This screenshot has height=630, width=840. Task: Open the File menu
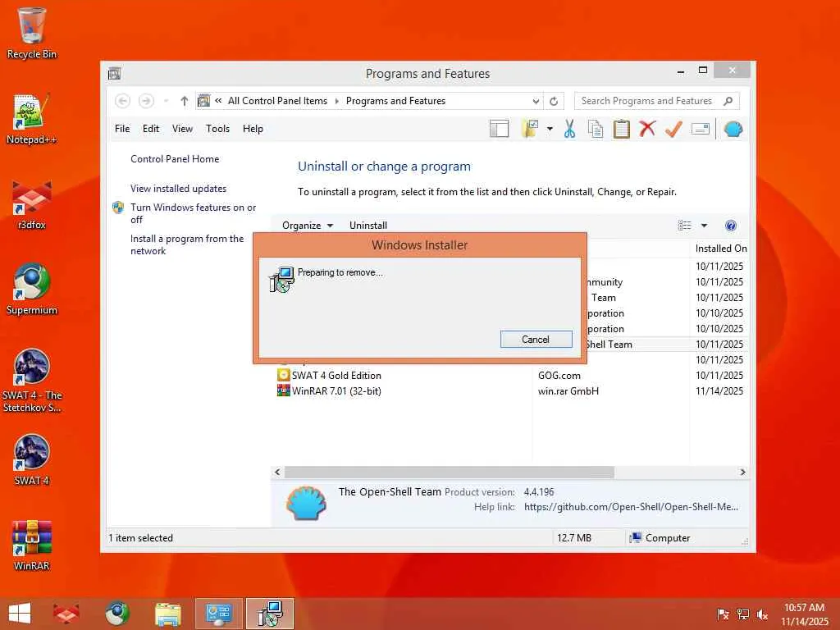tap(122, 129)
